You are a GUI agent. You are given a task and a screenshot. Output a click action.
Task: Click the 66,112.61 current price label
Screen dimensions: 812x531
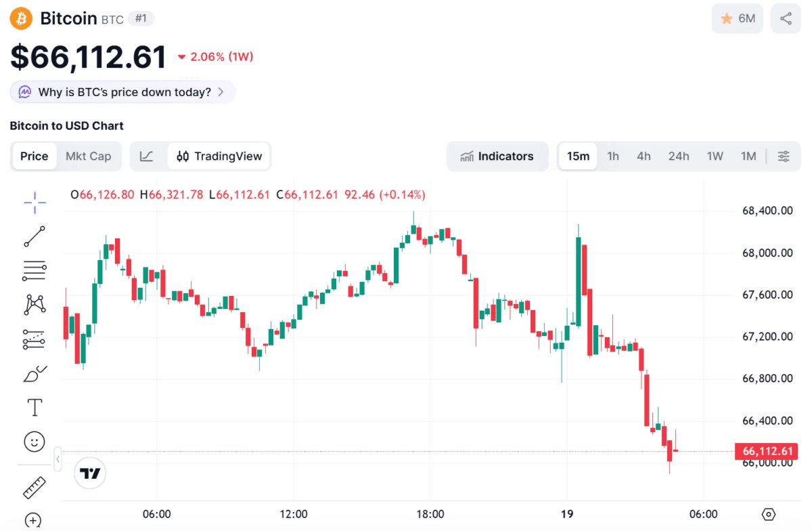click(x=767, y=451)
